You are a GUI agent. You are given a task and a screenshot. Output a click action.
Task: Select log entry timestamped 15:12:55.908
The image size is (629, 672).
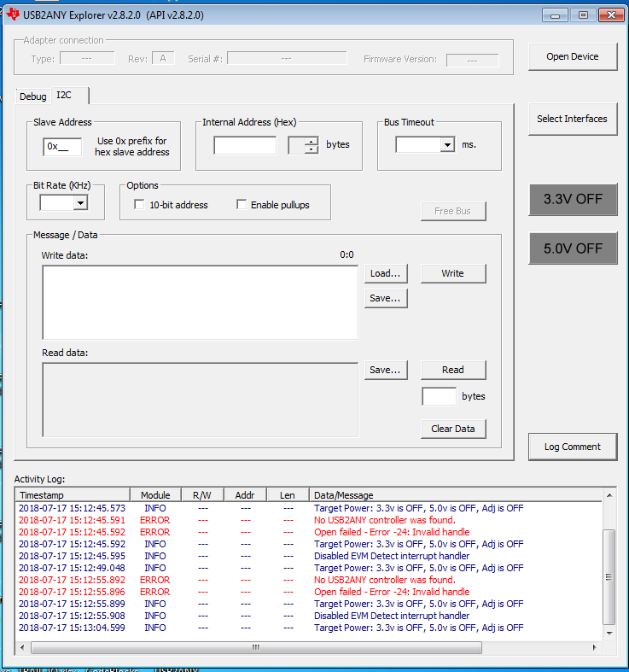309,616
